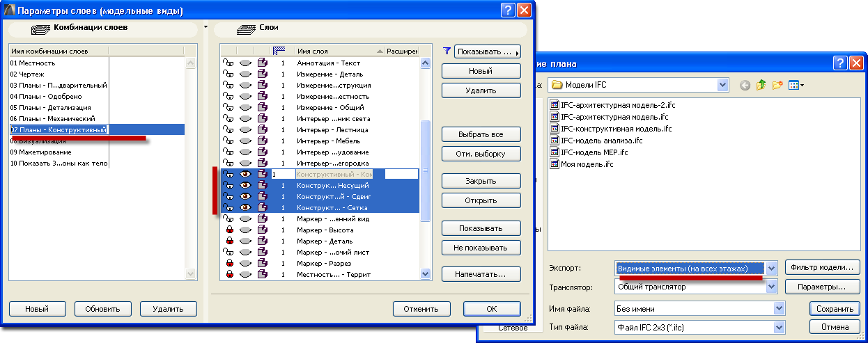Sort by the Имя слоя column header
This screenshot has width=868, height=343.
tap(339, 51)
